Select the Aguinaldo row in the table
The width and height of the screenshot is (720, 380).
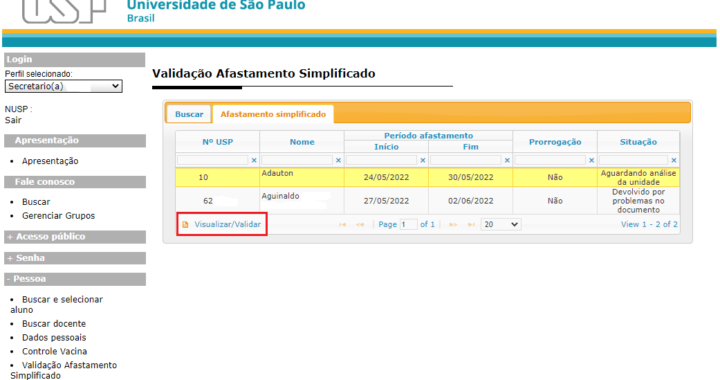click(428, 201)
